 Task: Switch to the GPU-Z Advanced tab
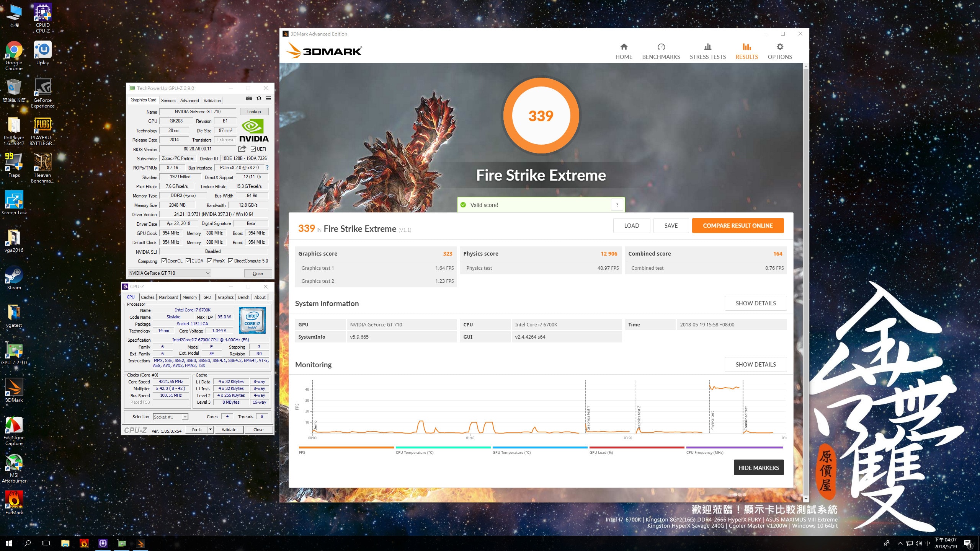189,101
